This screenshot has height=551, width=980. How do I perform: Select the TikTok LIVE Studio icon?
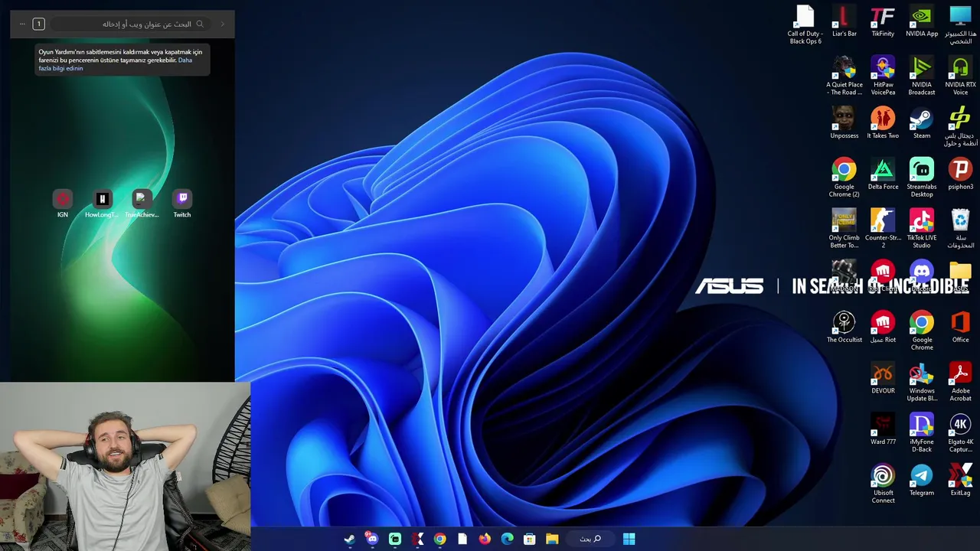922,229
